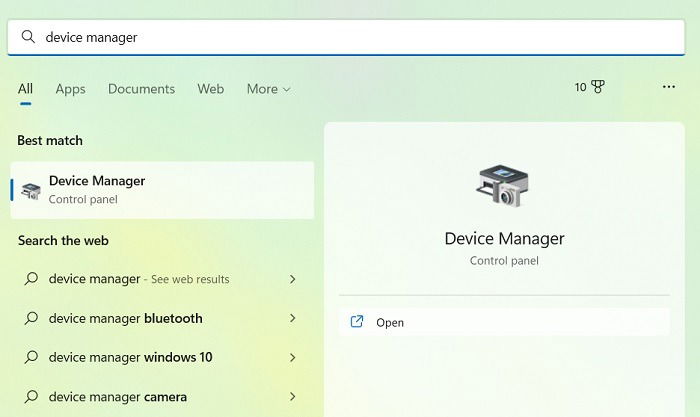Click the 'Search the web' heading
This screenshot has width=700, height=417.
(63, 241)
